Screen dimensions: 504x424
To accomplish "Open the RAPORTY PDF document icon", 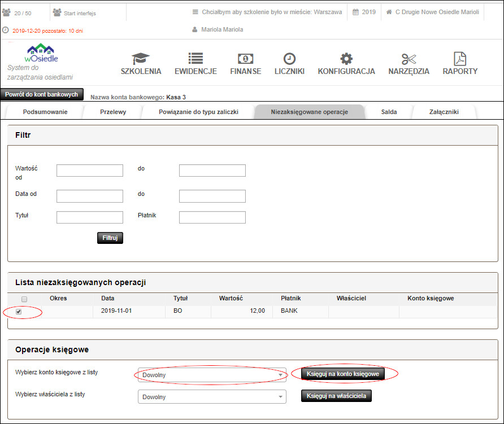I will (460, 59).
